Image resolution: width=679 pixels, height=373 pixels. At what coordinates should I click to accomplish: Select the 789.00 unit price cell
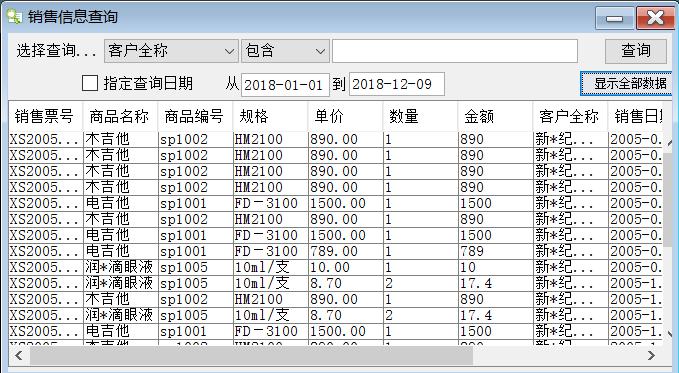345,251
